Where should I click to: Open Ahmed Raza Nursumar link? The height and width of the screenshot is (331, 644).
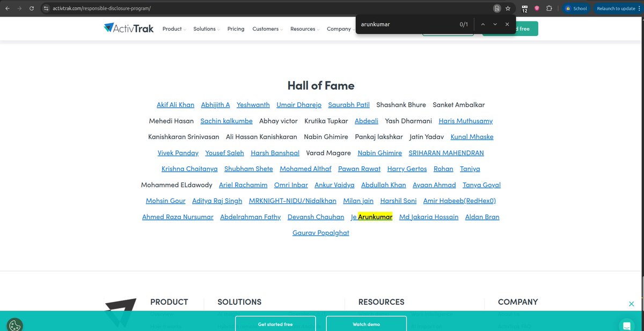click(x=178, y=217)
